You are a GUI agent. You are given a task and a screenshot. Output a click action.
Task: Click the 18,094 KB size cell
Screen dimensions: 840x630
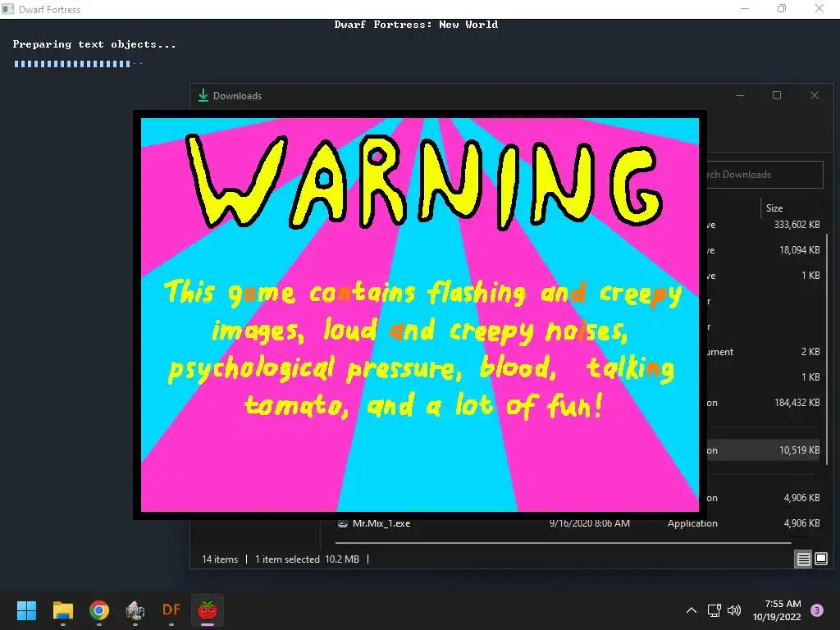pyautogui.click(x=799, y=249)
